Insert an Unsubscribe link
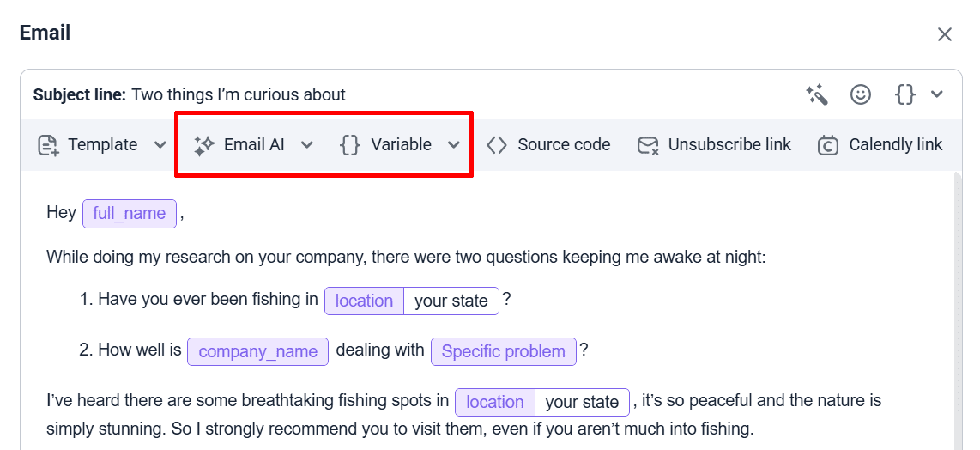The image size is (980, 450). [x=729, y=145]
